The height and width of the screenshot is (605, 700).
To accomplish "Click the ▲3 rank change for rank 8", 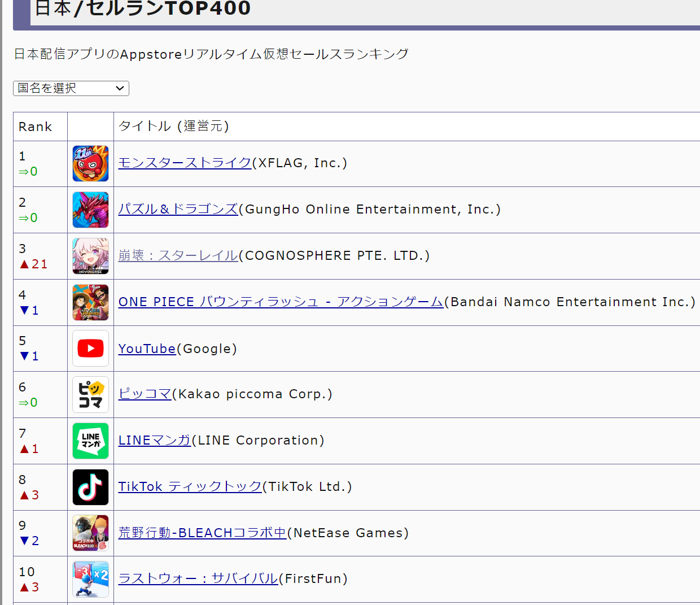I will point(29,495).
